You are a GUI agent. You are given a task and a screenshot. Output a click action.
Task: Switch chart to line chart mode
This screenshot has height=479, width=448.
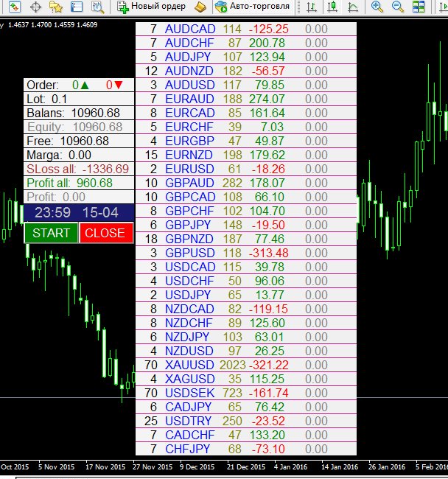[353, 7]
